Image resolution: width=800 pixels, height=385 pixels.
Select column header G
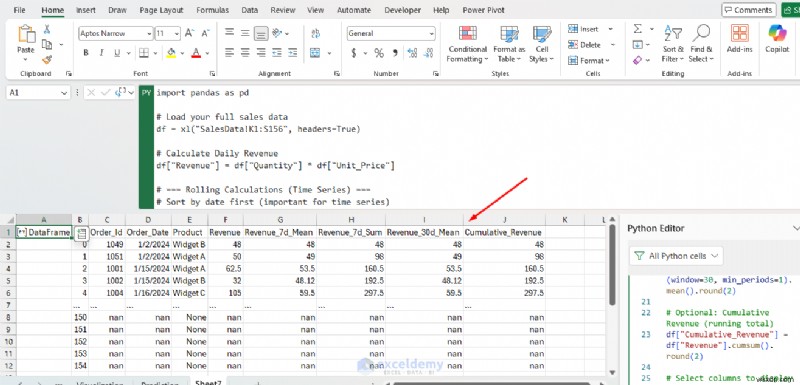(280, 219)
